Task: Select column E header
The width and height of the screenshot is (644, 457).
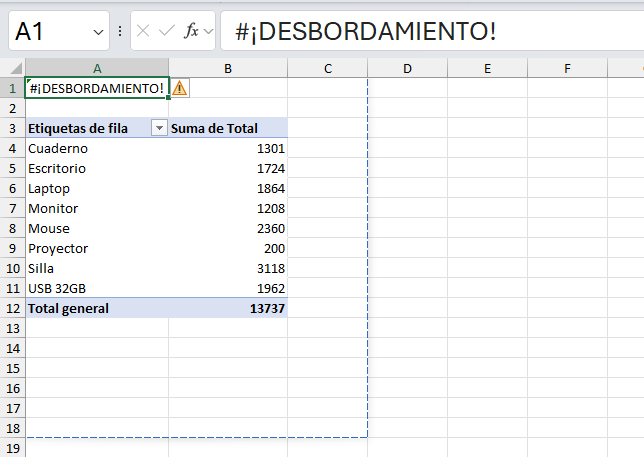Action: click(487, 68)
